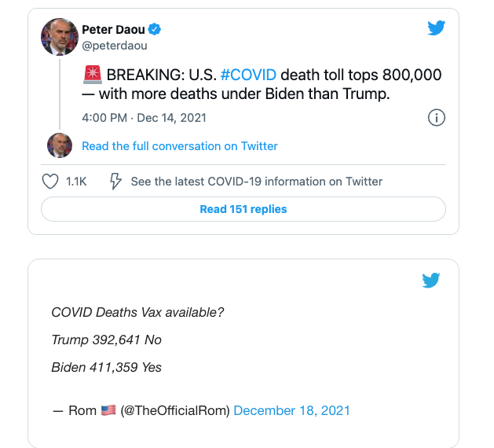Viewport: 494px width, 448px height.
Task: Open the Peter Daou display name
Action: pyautogui.click(x=113, y=29)
